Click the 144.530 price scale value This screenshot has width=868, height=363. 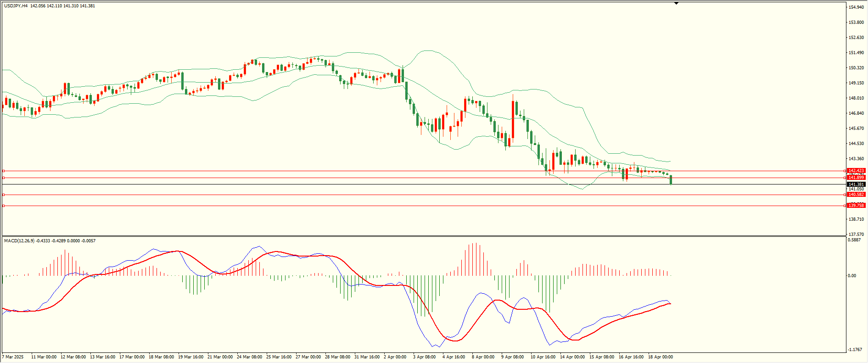click(856, 144)
